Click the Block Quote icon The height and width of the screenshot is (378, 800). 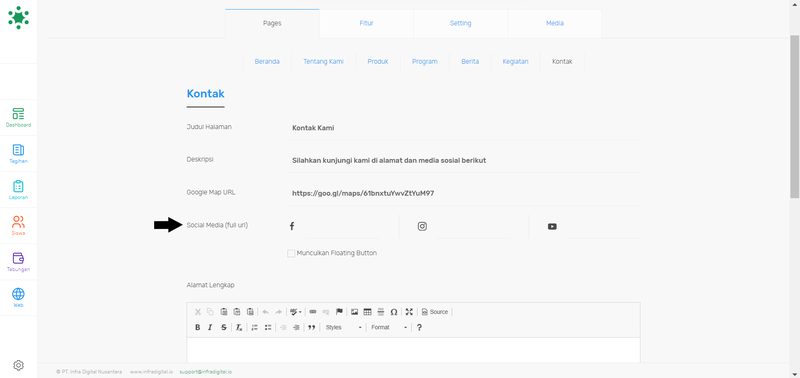pos(311,327)
